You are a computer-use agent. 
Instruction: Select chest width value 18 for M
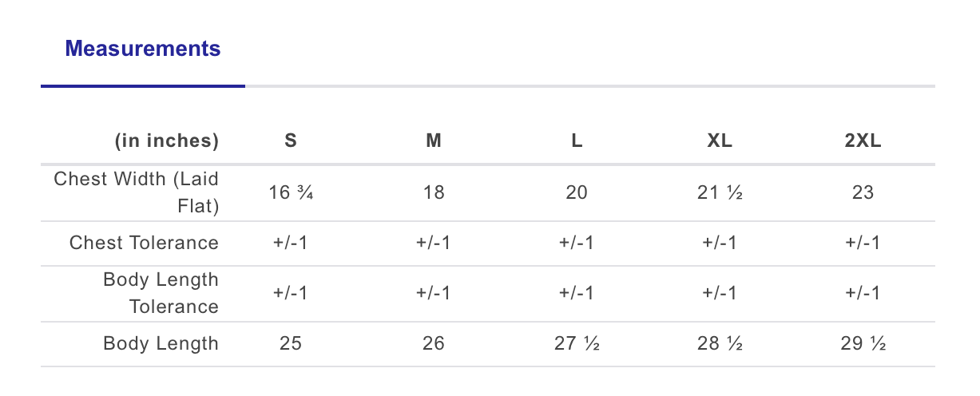[x=434, y=192]
